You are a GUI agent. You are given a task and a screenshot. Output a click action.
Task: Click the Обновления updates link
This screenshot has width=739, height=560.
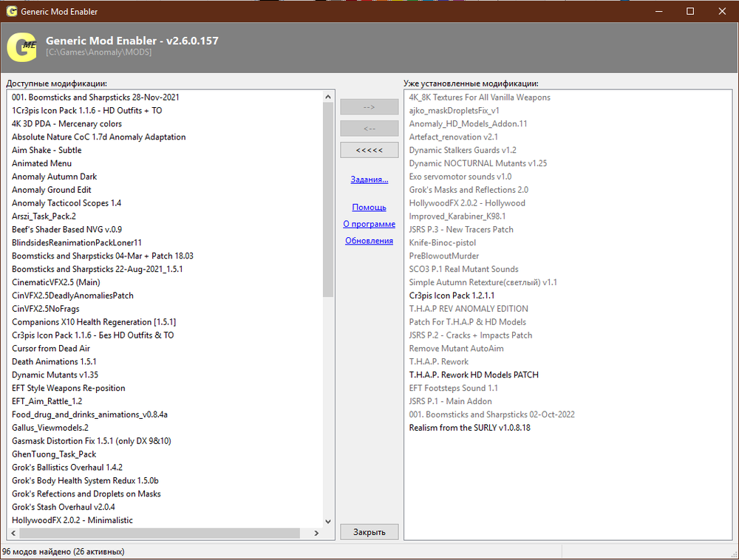click(x=369, y=241)
